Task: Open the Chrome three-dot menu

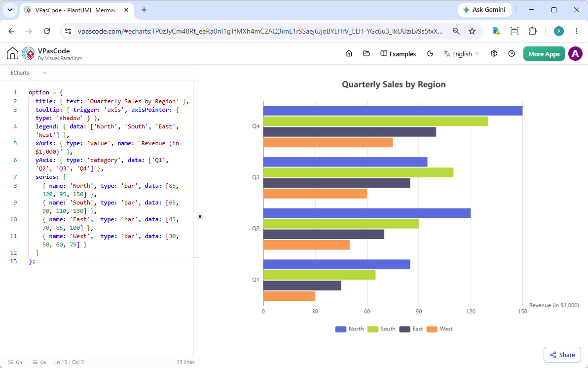Action: pos(577,31)
